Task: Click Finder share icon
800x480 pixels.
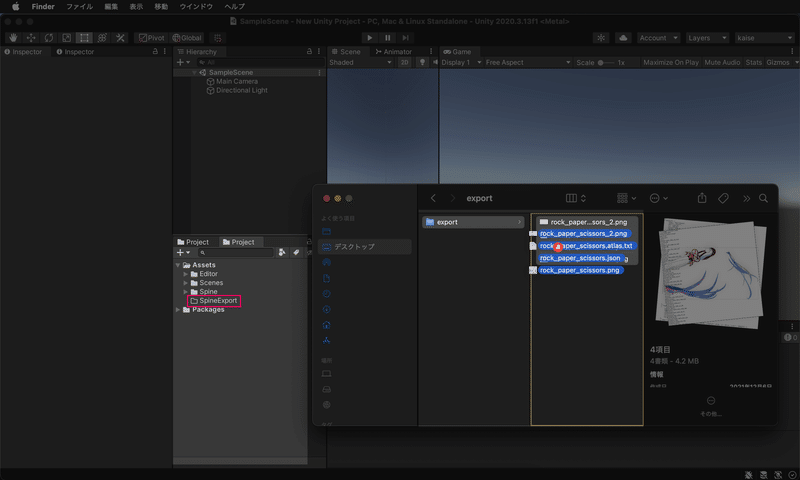Action: [702, 198]
